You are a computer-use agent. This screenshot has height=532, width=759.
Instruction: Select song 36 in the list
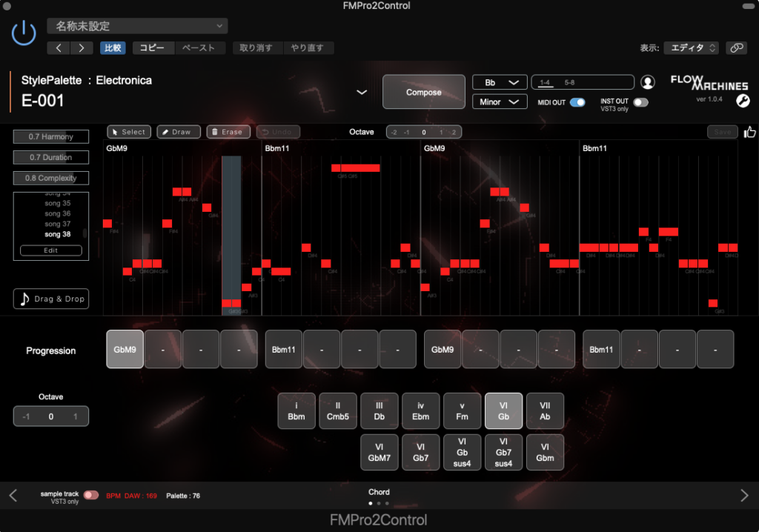point(58,213)
